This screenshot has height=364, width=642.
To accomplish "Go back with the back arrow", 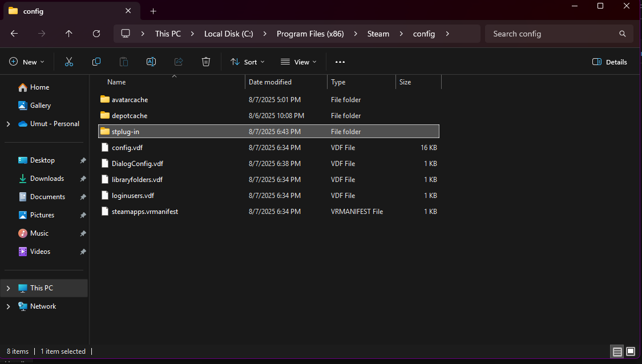I will 14,34.
